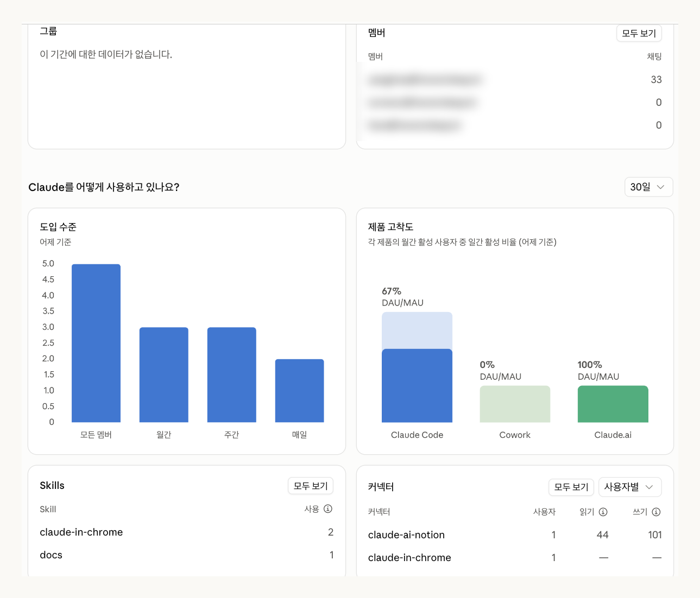The height and width of the screenshot is (598, 700).
Task: Click the Claude Code axis label
Action: point(417,435)
